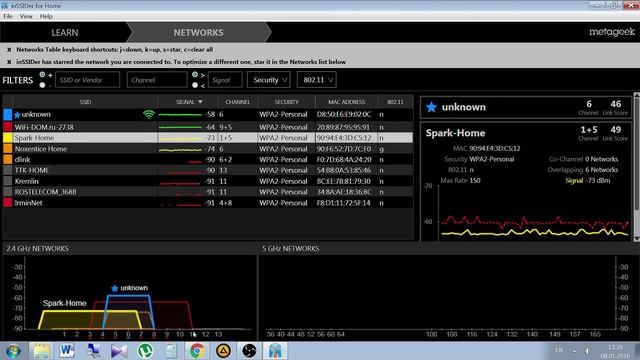
Task: Select the WiFi-DOM.ru-2738 network row
Action: (x=208, y=127)
